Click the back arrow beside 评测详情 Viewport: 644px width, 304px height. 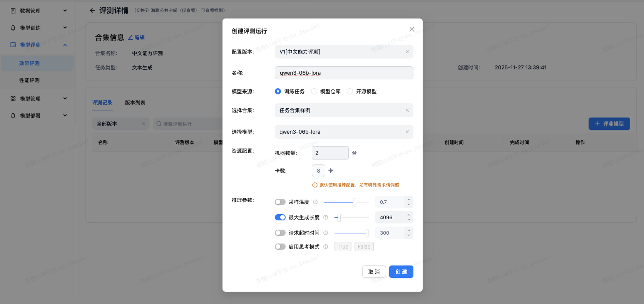[92, 11]
